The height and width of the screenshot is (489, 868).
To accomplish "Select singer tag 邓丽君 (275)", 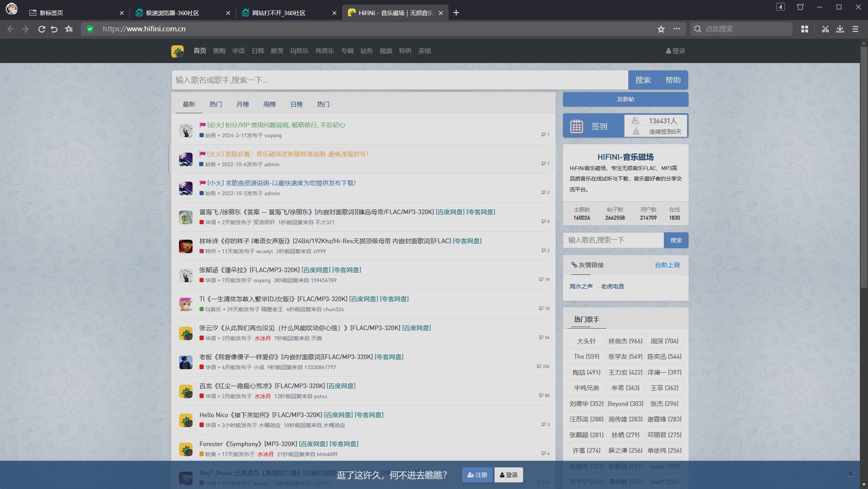I will [x=664, y=435].
